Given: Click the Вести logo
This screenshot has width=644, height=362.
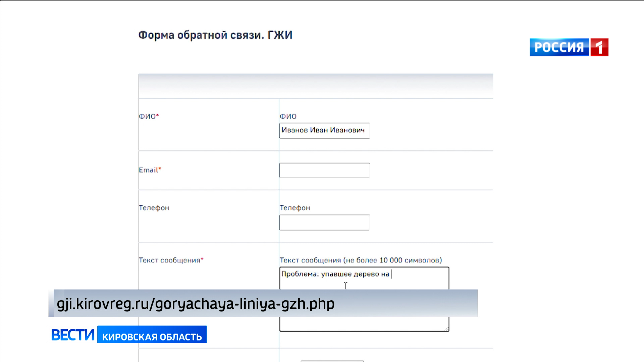Looking at the screenshot, I should point(72,335).
